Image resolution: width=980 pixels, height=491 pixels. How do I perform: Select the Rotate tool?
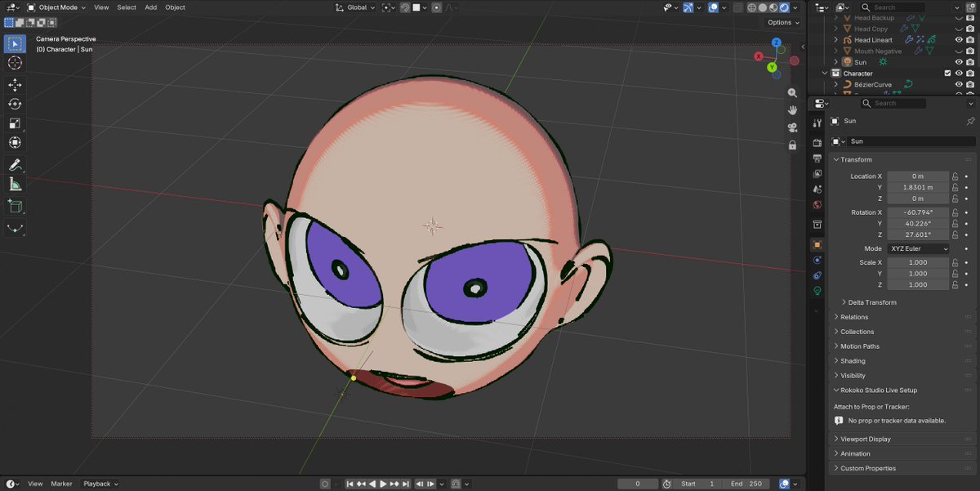(x=15, y=104)
